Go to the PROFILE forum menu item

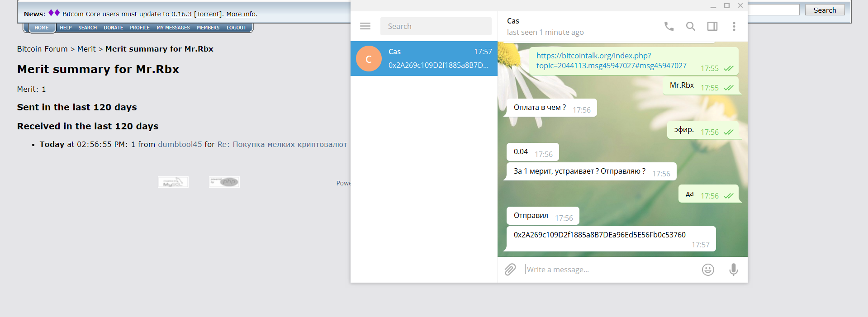pyautogui.click(x=139, y=28)
